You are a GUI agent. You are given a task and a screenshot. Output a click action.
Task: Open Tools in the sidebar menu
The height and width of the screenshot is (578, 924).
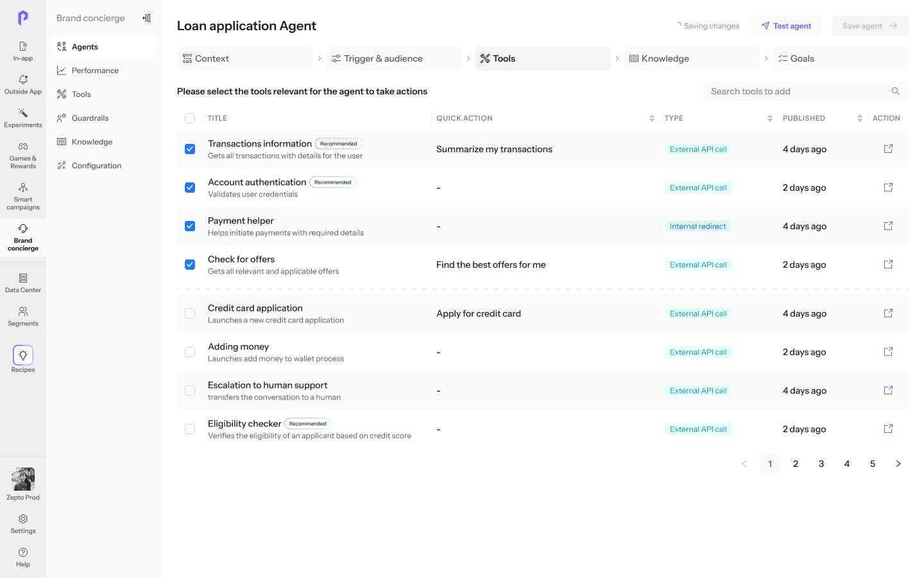coord(104,94)
